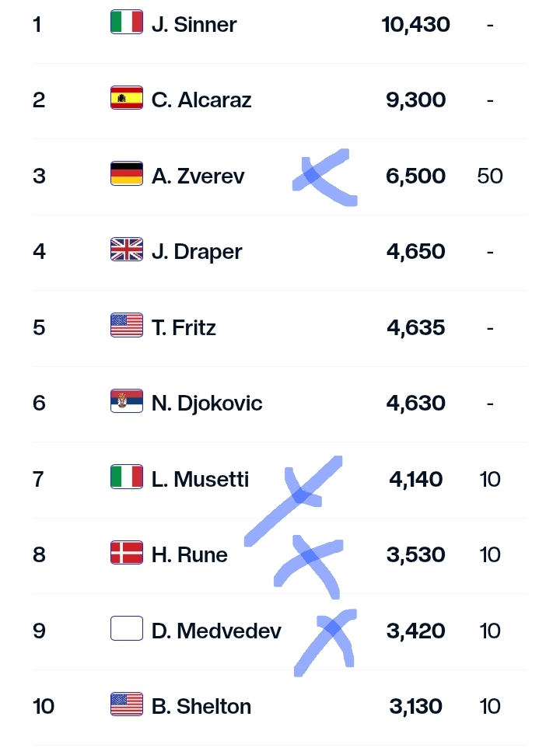Click the US flag next to B. Shelton
The image size is (560, 748).
pyautogui.click(x=127, y=704)
